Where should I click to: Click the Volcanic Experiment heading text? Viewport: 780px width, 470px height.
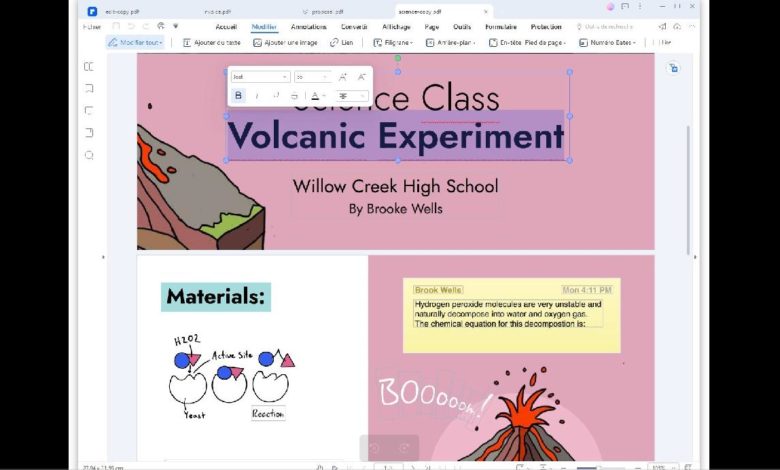pyautogui.click(x=395, y=135)
